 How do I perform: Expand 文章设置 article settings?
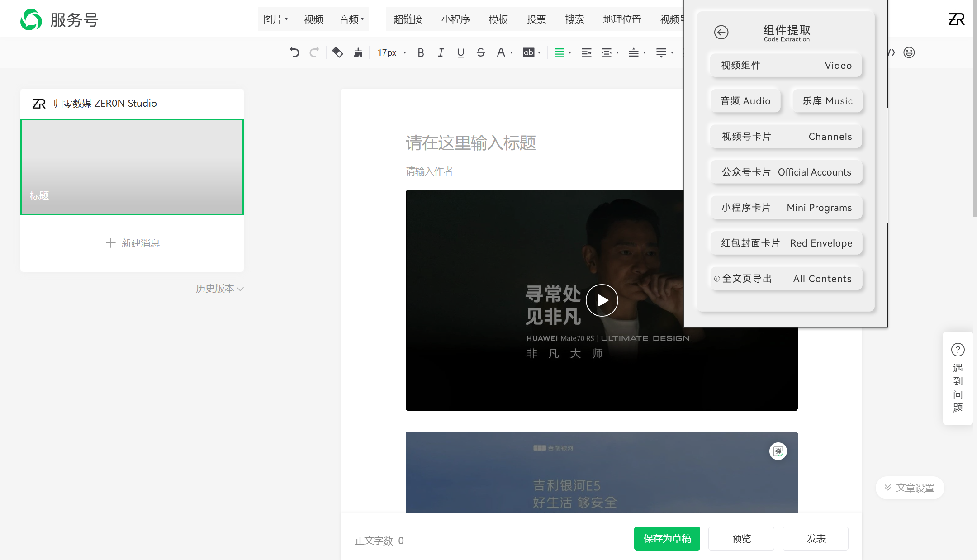click(x=910, y=488)
